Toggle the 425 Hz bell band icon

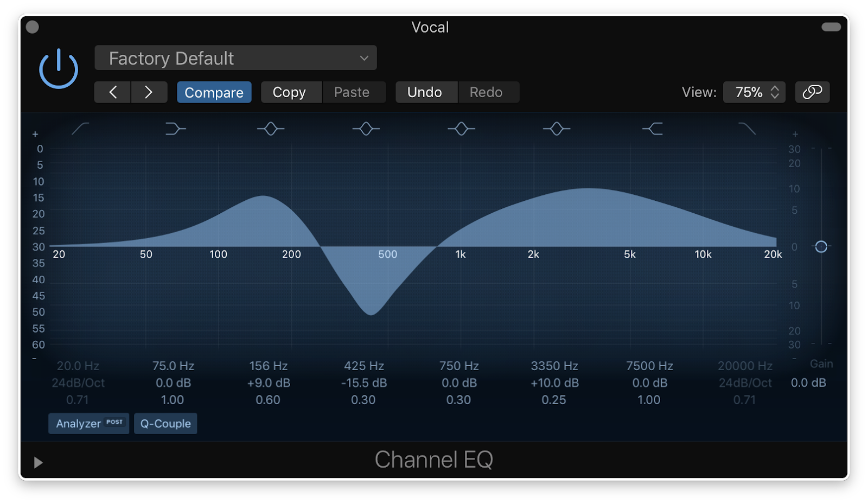pyautogui.click(x=366, y=129)
